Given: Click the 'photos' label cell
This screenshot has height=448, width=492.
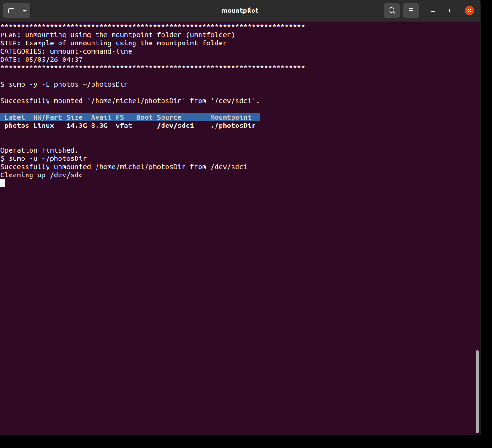Looking at the screenshot, I should [x=16, y=126].
